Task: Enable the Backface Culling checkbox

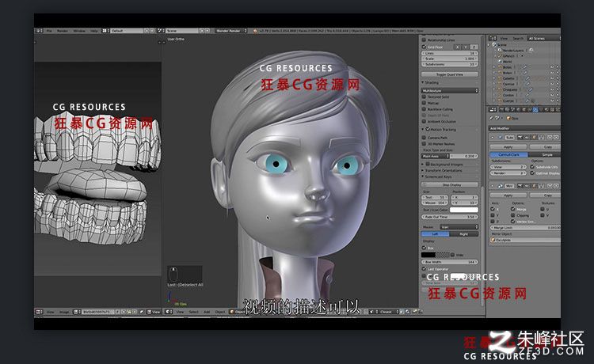Action: pos(424,109)
